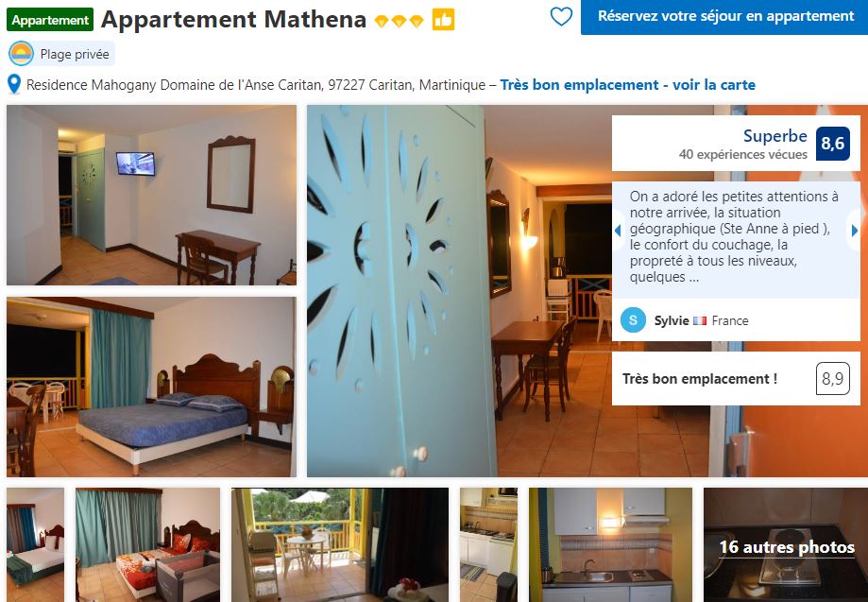This screenshot has height=602, width=868.
Task: Open the 16 autres photos thumbnail
Action: (x=786, y=544)
